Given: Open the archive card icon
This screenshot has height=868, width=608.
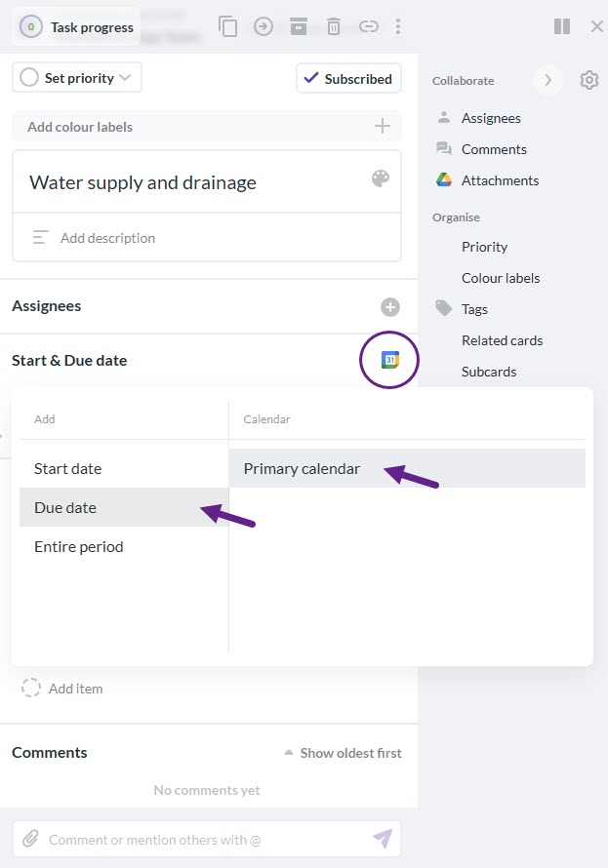Looking at the screenshot, I should click(x=299, y=27).
